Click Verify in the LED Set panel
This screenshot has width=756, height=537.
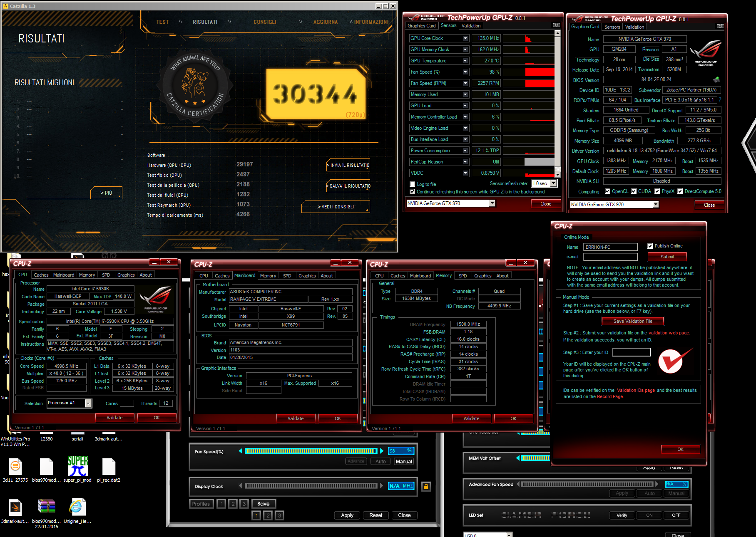tap(622, 515)
